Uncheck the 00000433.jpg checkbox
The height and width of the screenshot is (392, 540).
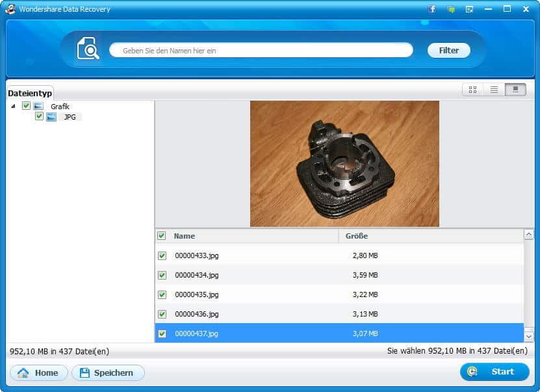tap(162, 255)
